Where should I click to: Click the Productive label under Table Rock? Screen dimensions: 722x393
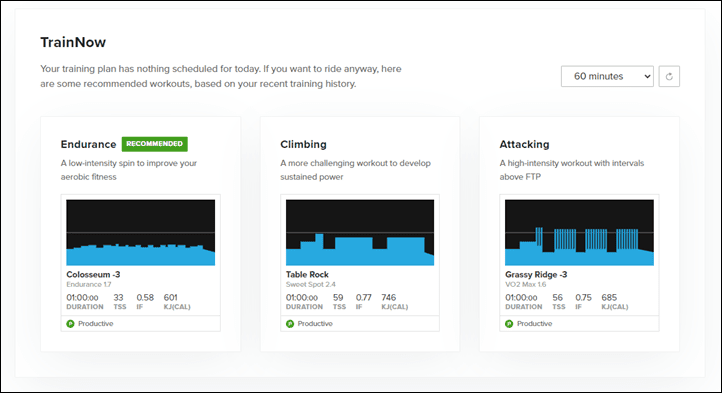coord(315,324)
